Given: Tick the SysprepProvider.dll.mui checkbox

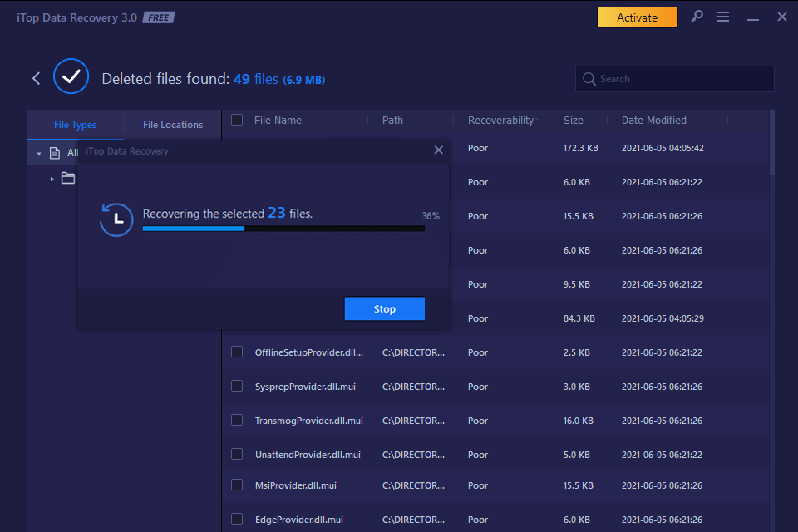Looking at the screenshot, I should pos(237,386).
